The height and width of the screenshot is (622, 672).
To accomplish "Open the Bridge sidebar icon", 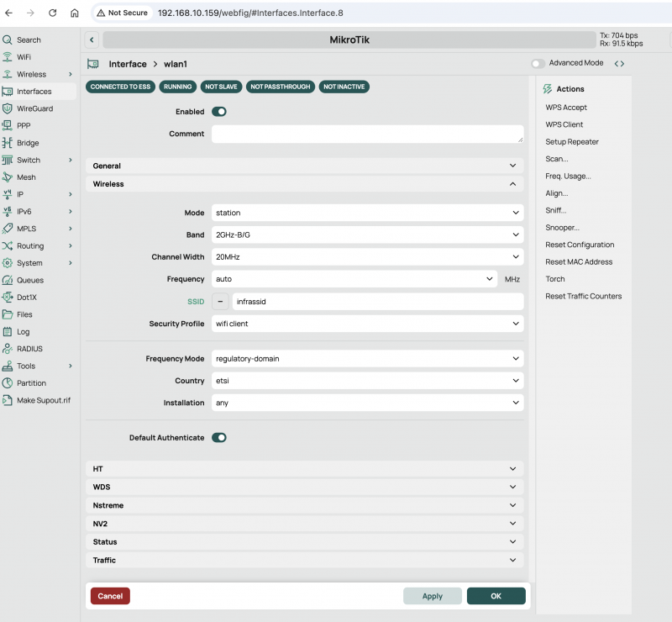I will [8, 143].
